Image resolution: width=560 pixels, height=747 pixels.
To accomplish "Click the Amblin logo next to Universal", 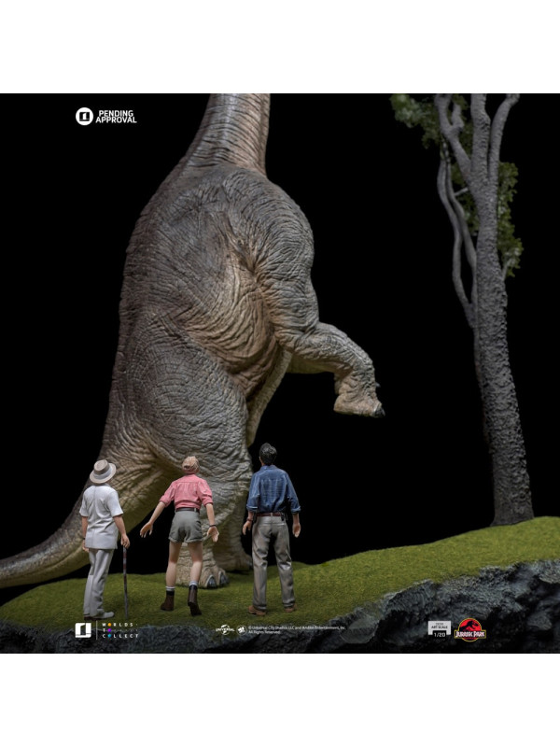I will point(242,629).
